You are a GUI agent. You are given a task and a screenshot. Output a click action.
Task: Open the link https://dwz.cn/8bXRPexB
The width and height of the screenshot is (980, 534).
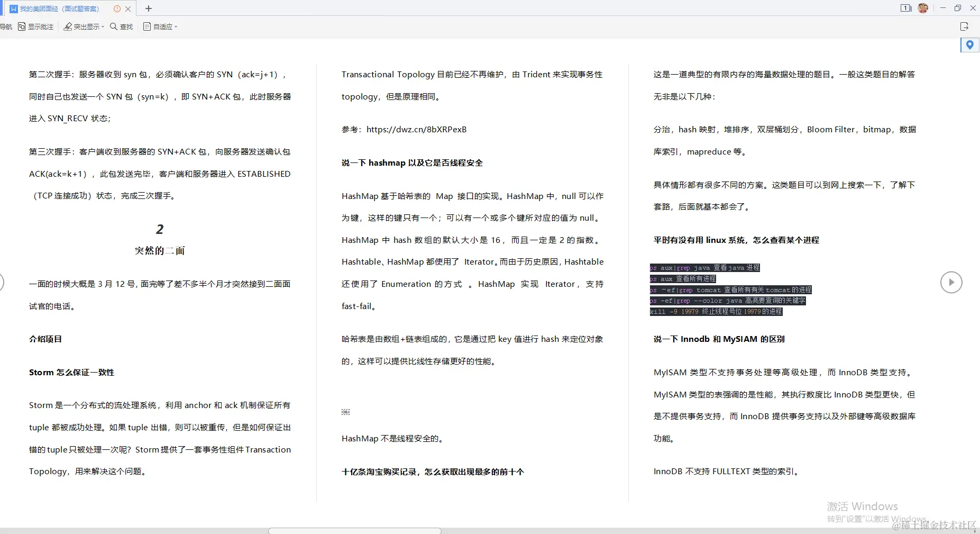[x=416, y=129]
